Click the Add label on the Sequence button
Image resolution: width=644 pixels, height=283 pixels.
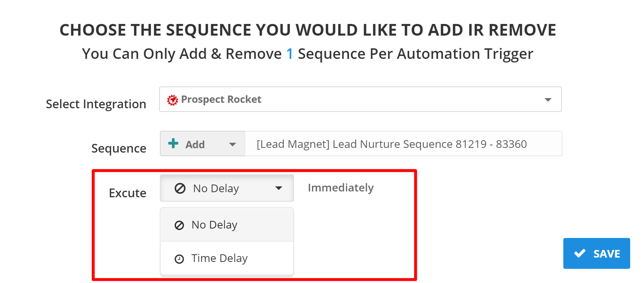(x=195, y=145)
